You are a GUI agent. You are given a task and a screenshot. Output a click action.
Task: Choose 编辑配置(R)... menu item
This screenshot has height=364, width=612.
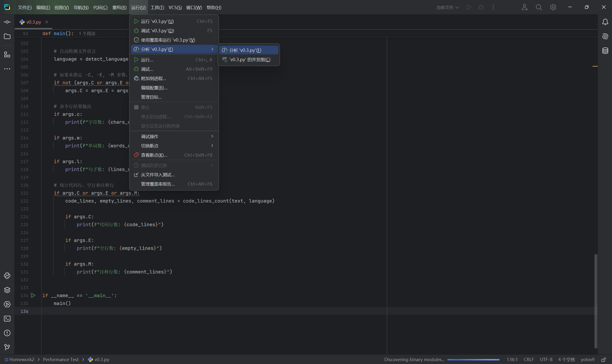[174, 88]
